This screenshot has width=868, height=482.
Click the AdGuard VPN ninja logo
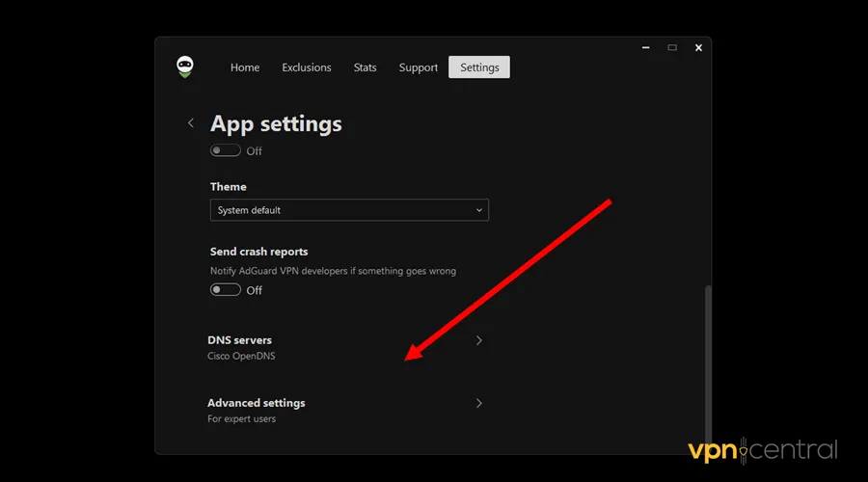(x=185, y=67)
